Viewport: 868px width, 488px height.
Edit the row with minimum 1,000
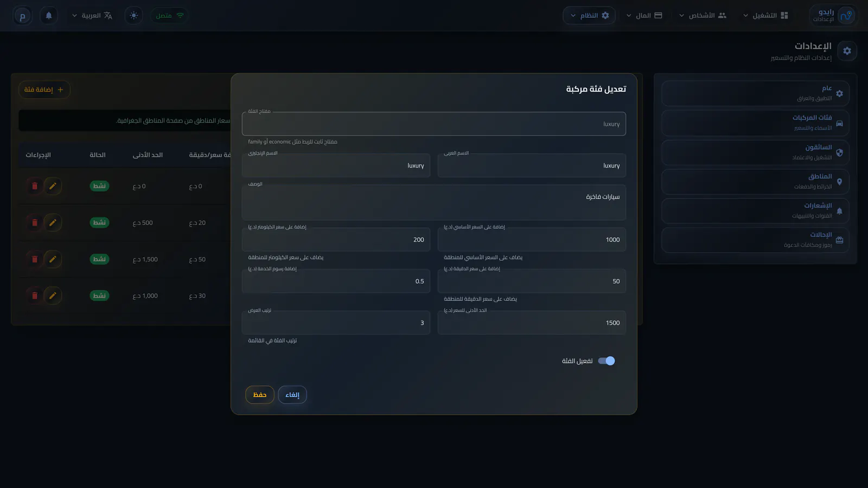point(53,296)
